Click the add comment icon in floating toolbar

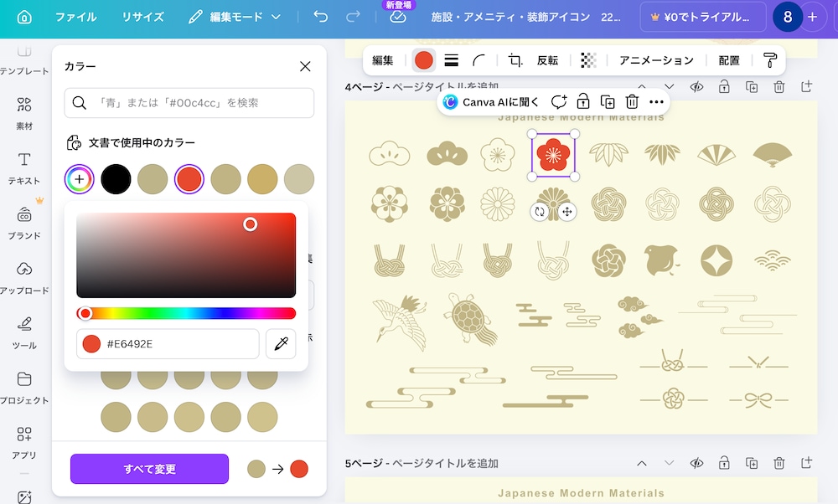click(558, 101)
